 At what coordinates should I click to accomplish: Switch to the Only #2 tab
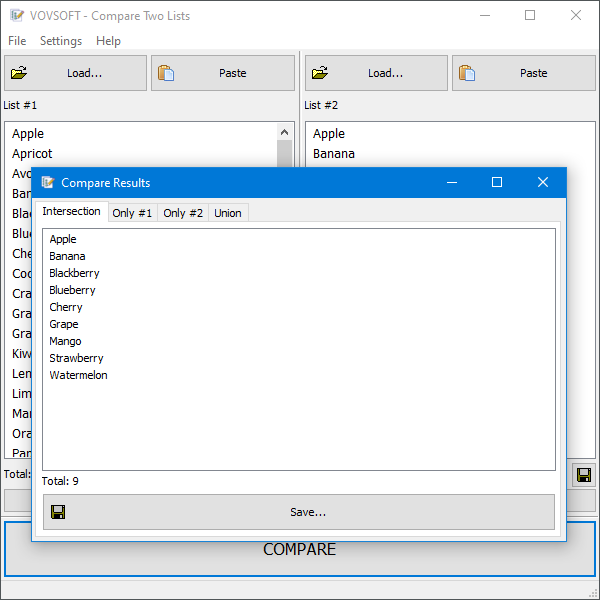183,213
